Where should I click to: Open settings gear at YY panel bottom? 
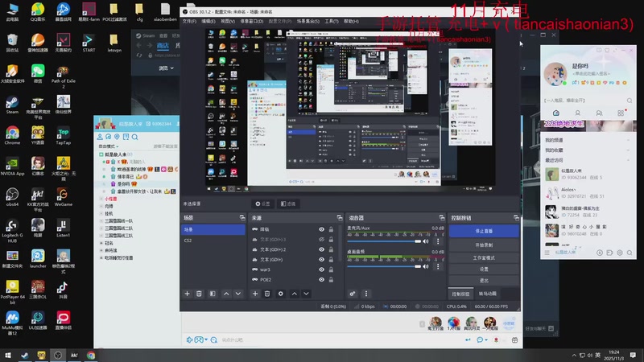[620, 253]
